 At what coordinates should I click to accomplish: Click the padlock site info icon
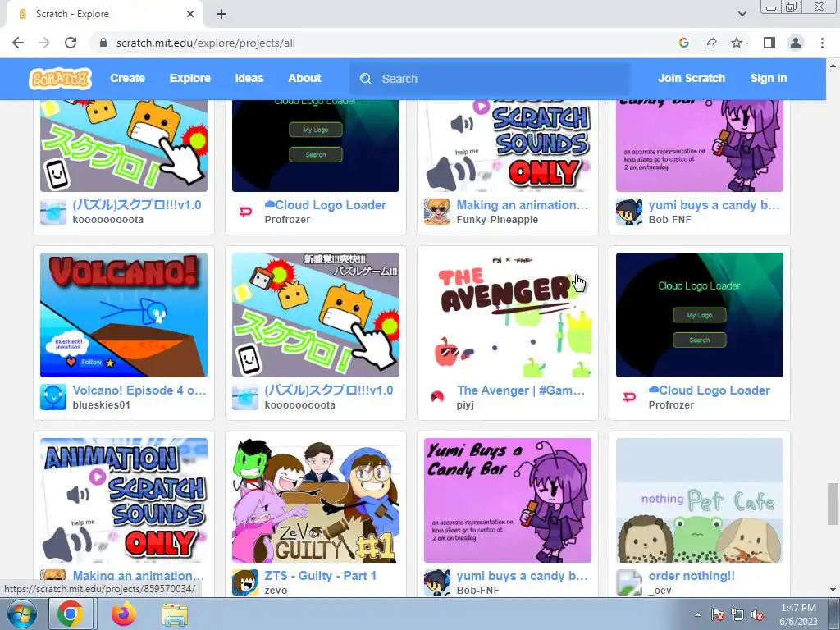pos(103,43)
